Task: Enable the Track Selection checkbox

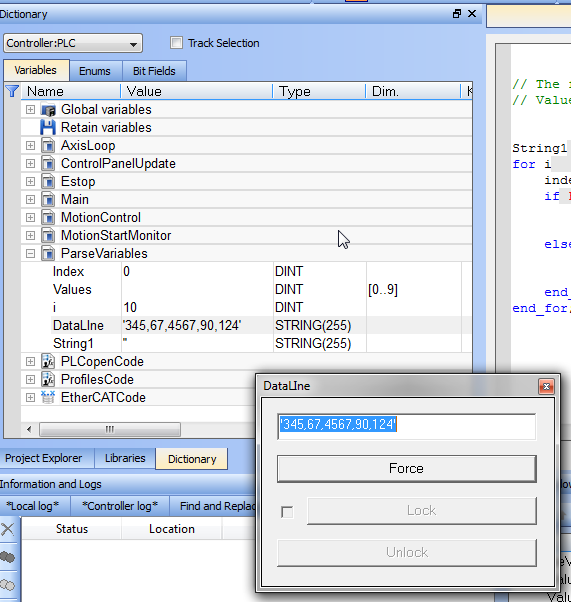Action: pyautogui.click(x=176, y=43)
